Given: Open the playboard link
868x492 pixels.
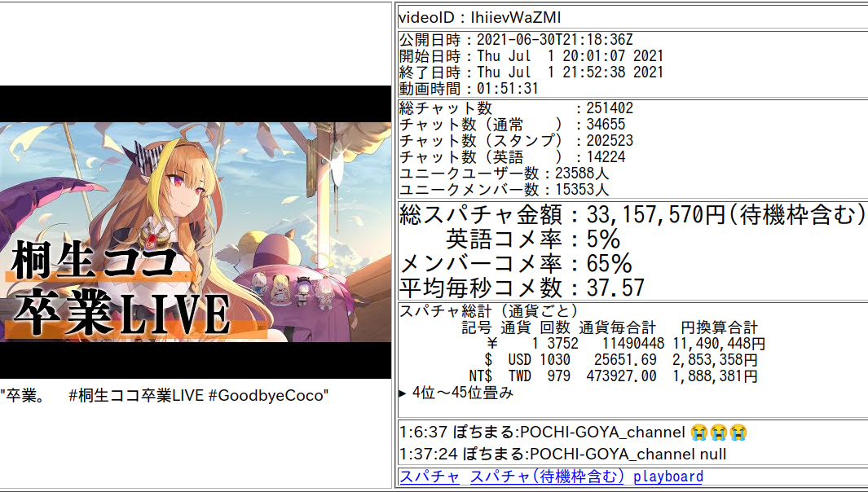Looking at the screenshot, I should click(x=668, y=477).
